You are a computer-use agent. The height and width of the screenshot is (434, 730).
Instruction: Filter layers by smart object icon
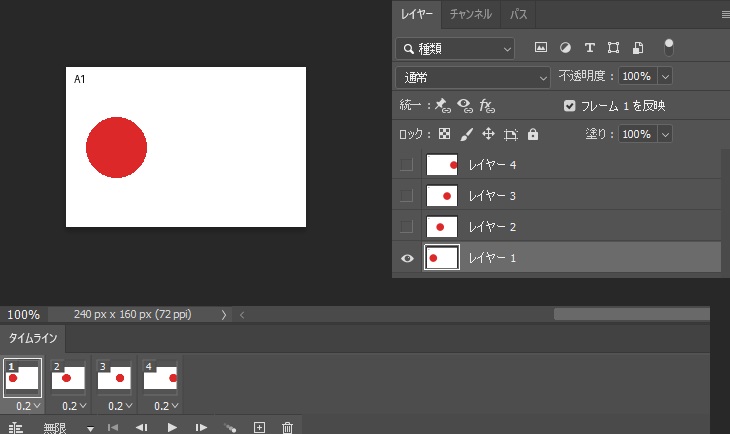click(637, 47)
